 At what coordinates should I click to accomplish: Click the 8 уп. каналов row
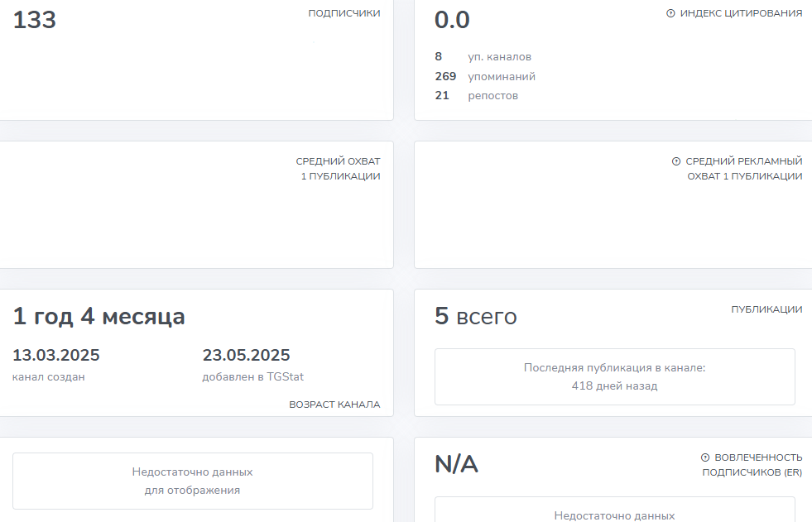[x=483, y=56]
